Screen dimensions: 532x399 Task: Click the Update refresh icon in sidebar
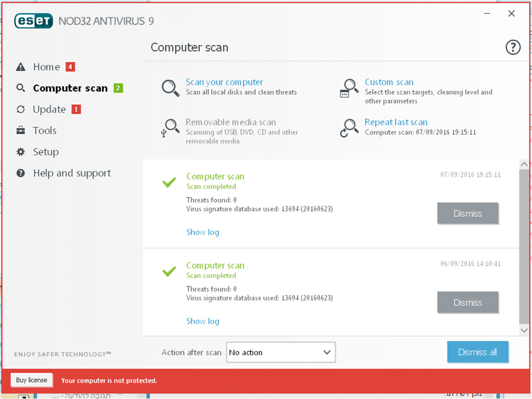pos(21,109)
